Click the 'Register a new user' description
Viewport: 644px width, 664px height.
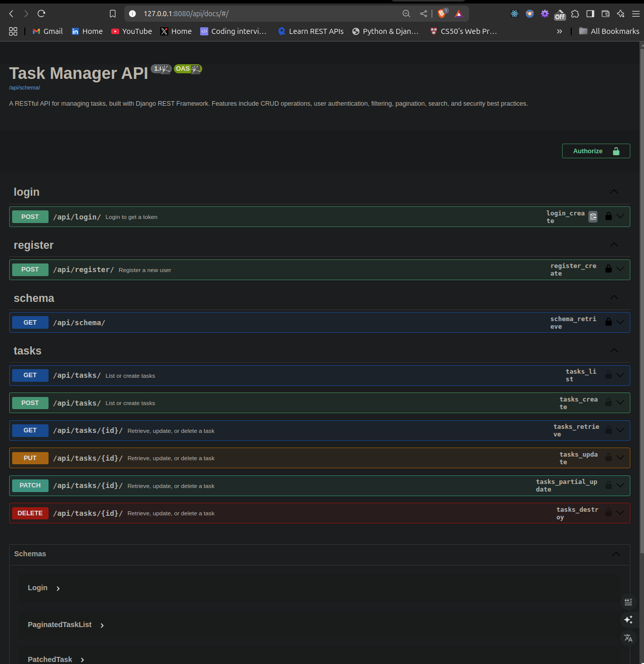145,270
